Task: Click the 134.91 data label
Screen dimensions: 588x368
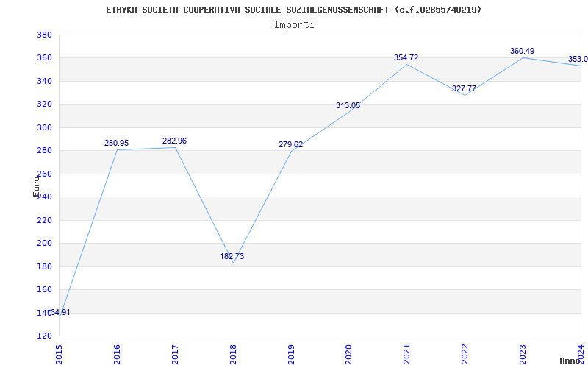Action: [x=59, y=312]
